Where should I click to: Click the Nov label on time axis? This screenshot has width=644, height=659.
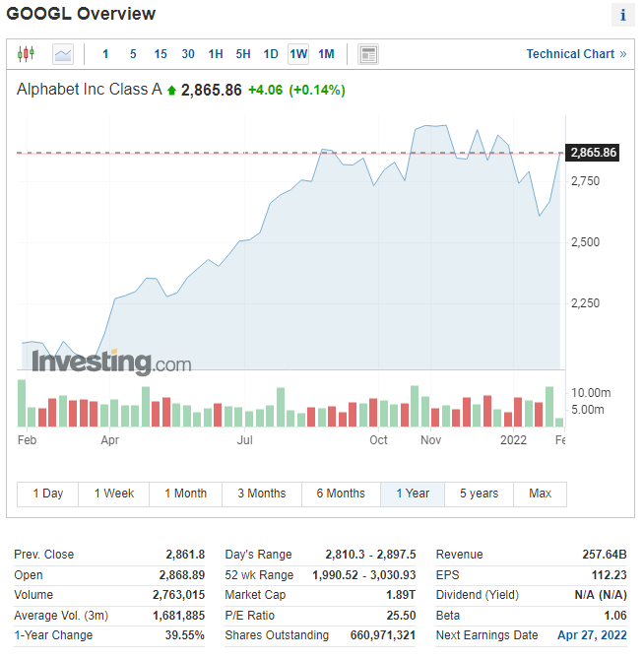tap(430, 440)
